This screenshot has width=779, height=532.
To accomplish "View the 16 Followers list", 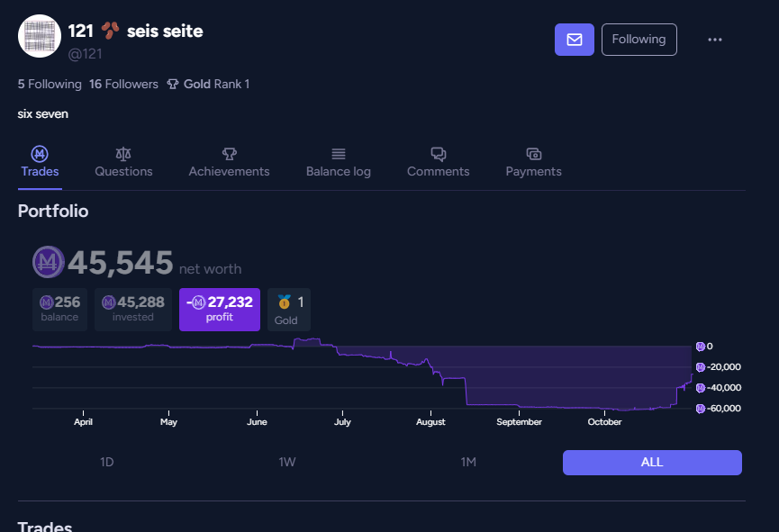I will (x=123, y=85).
